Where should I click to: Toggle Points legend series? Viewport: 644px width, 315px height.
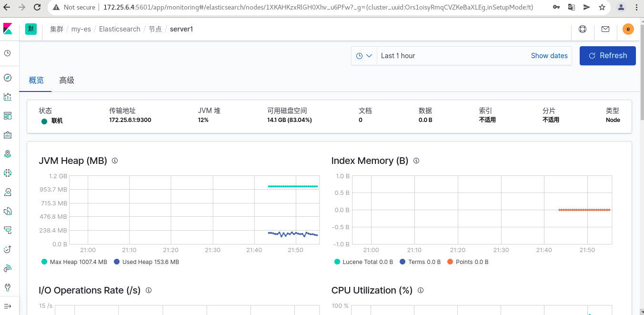(x=468, y=262)
